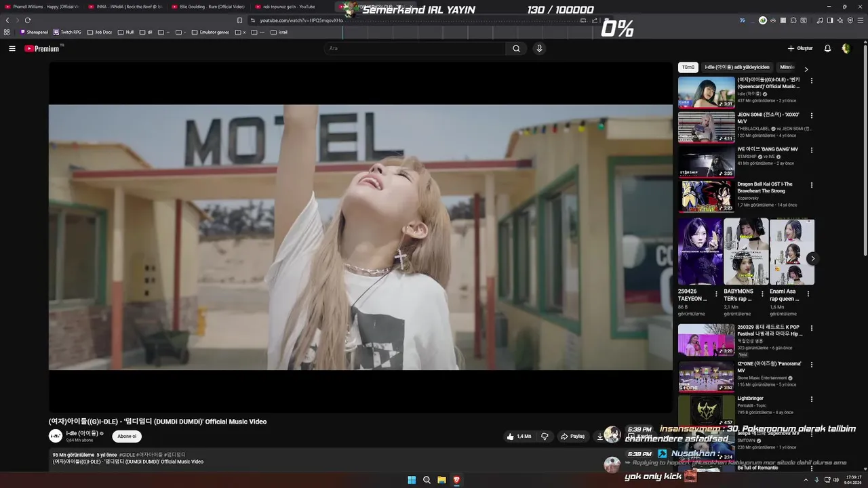Open the browser apps grid icon
This screenshot has height=488, width=868.
pyautogui.click(x=7, y=32)
